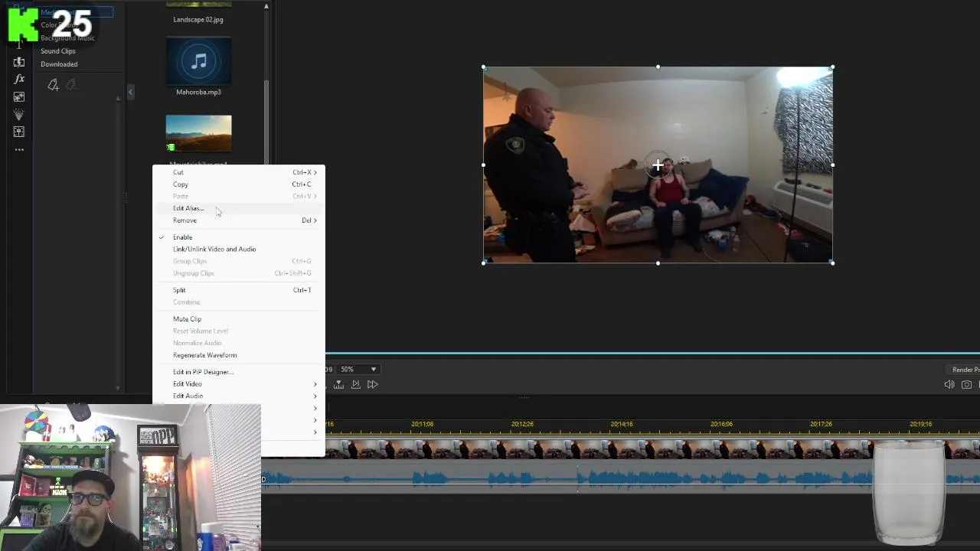Click left-middle resize handle of preview clip
This screenshot has height=551, width=980.
[x=484, y=165]
